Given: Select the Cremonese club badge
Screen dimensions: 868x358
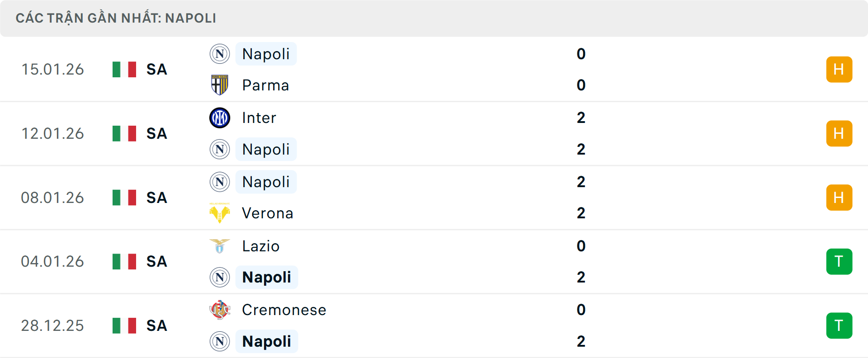Looking at the screenshot, I should (x=220, y=310).
